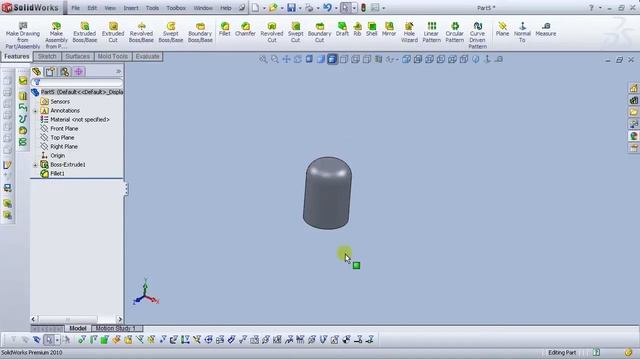
Task: Toggle the Select cursor tool in the top toolbar
Action: click(345, 8)
